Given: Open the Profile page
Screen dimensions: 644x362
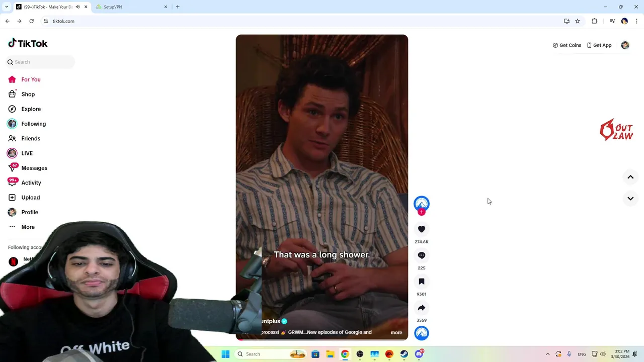Looking at the screenshot, I should (30, 212).
